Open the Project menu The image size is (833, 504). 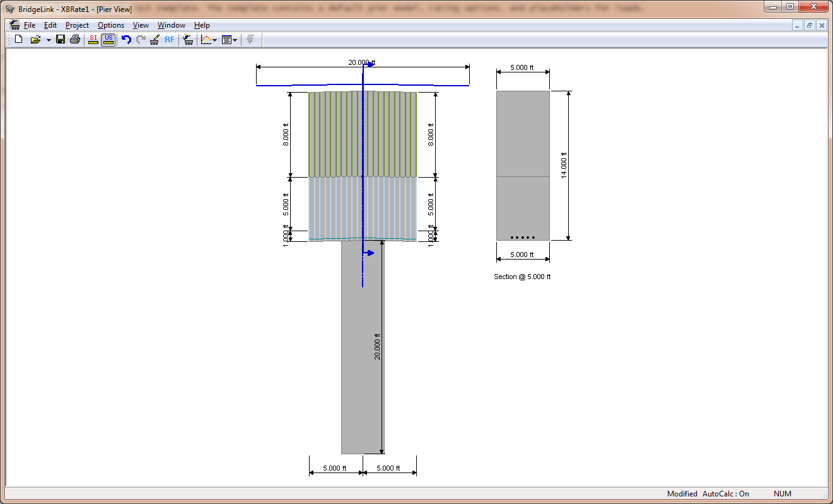click(77, 25)
